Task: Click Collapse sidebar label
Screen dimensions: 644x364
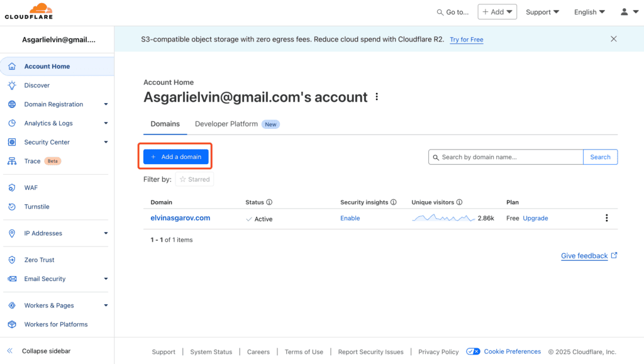Action: (46, 351)
